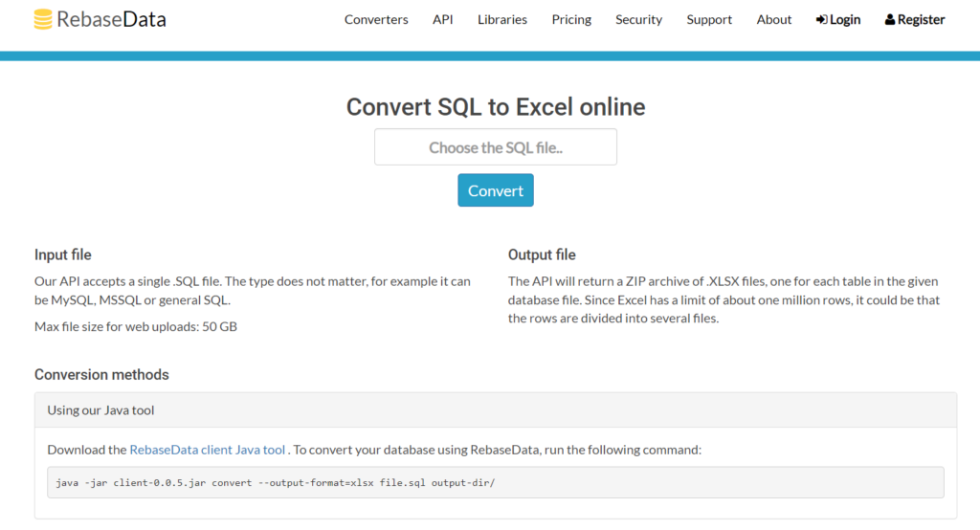The height and width of the screenshot is (530, 980).
Task: Click the Using our Java tool panel header
Action: coord(496,410)
